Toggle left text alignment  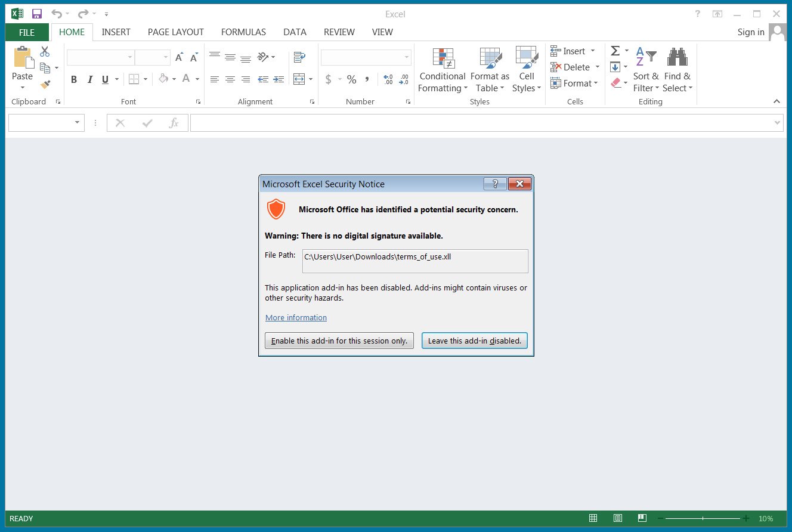(x=215, y=79)
